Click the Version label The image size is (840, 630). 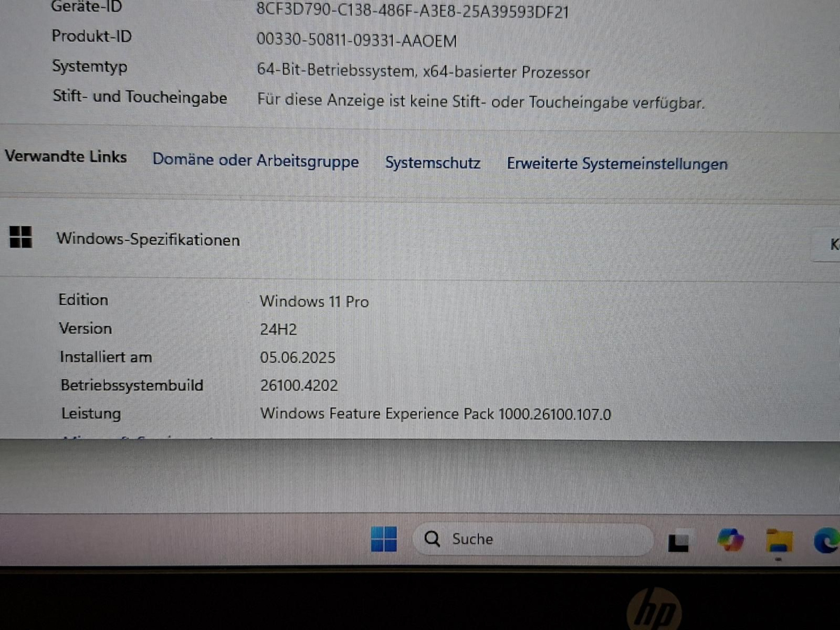[85, 328]
